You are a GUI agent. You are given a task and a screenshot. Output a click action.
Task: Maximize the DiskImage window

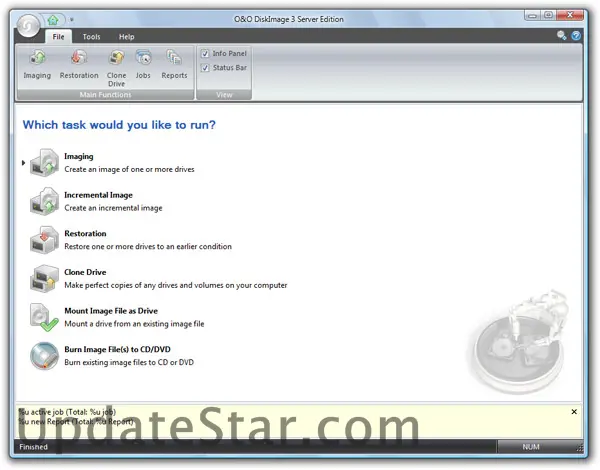(x=548, y=15)
